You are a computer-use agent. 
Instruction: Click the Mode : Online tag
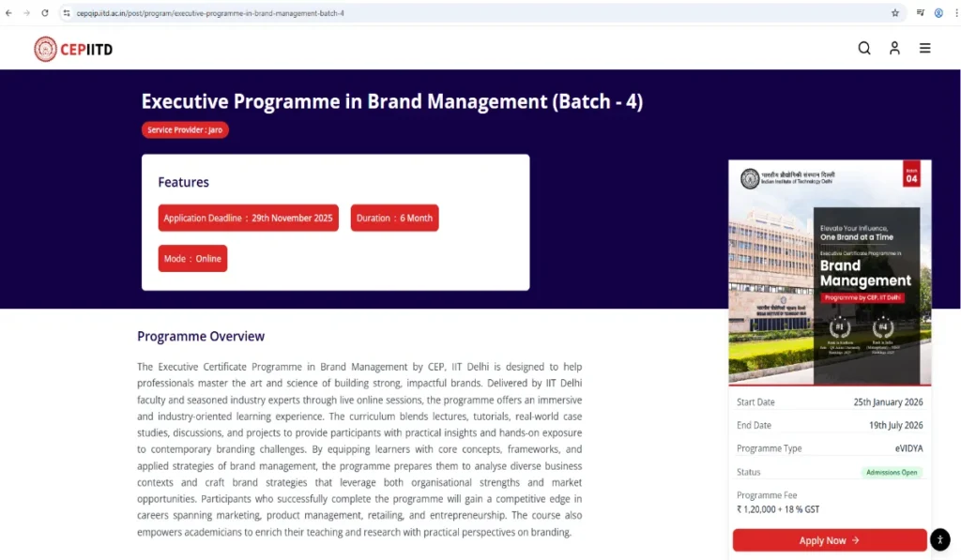point(192,259)
